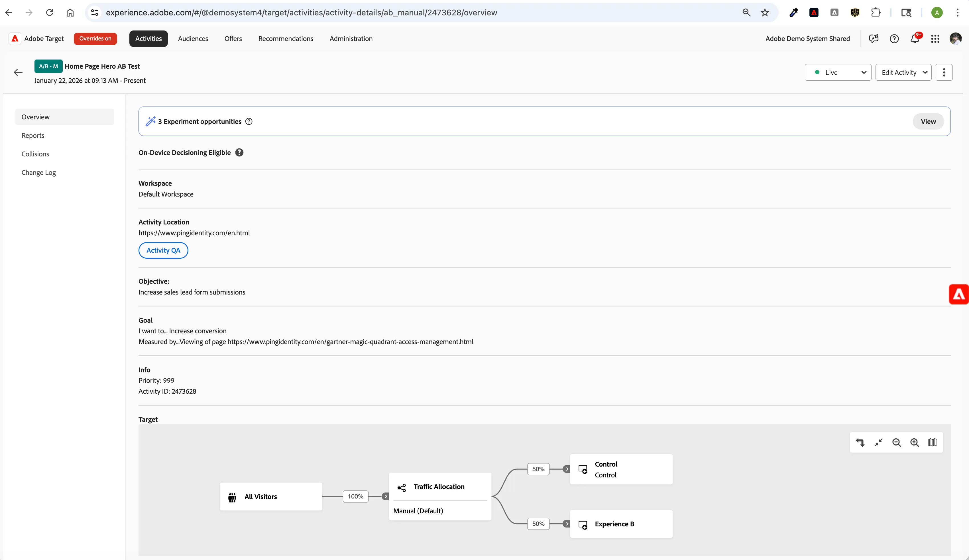969x560 pixels.
Task: Select Reports in the left sidebar
Action: click(x=65, y=136)
